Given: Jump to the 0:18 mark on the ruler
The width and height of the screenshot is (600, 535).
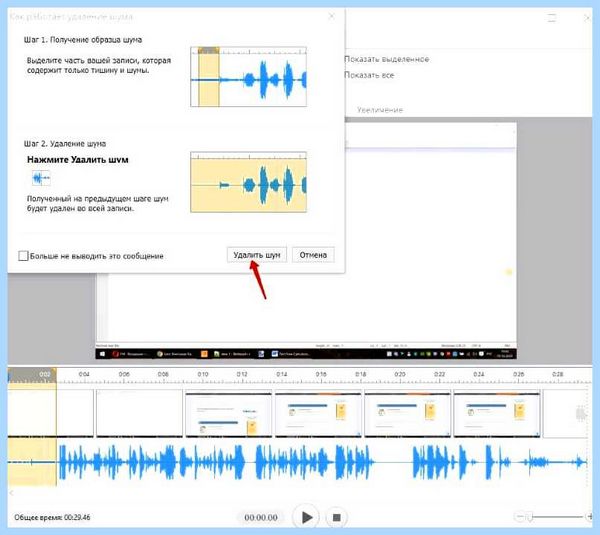Looking at the screenshot, I should pyautogui.click(x=360, y=374).
